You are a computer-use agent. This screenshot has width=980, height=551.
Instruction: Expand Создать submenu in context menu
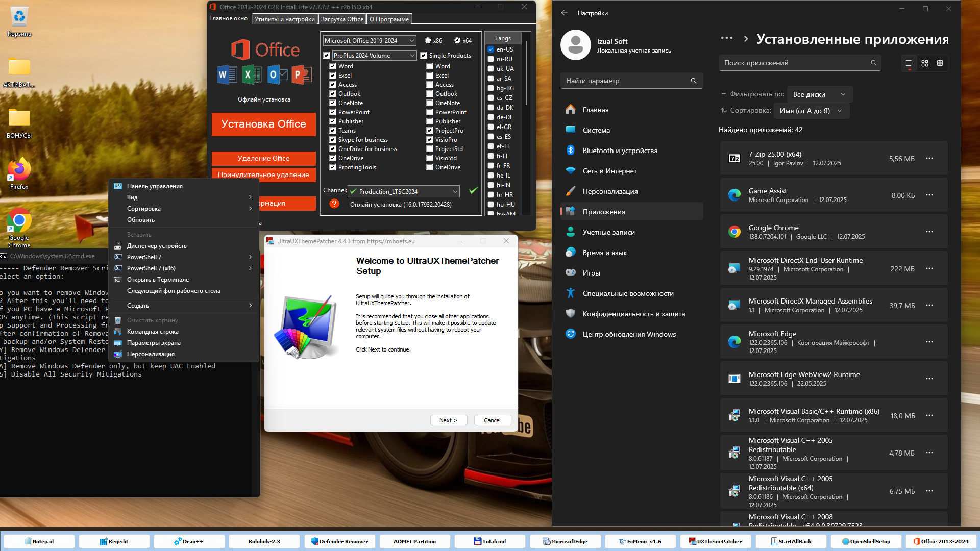pyautogui.click(x=184, y=306)
